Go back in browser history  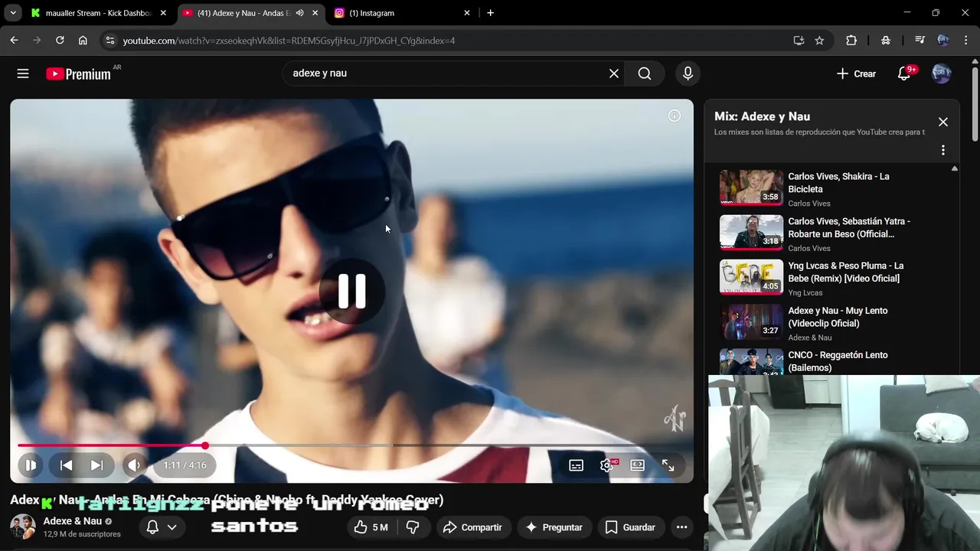pos(14,41)
